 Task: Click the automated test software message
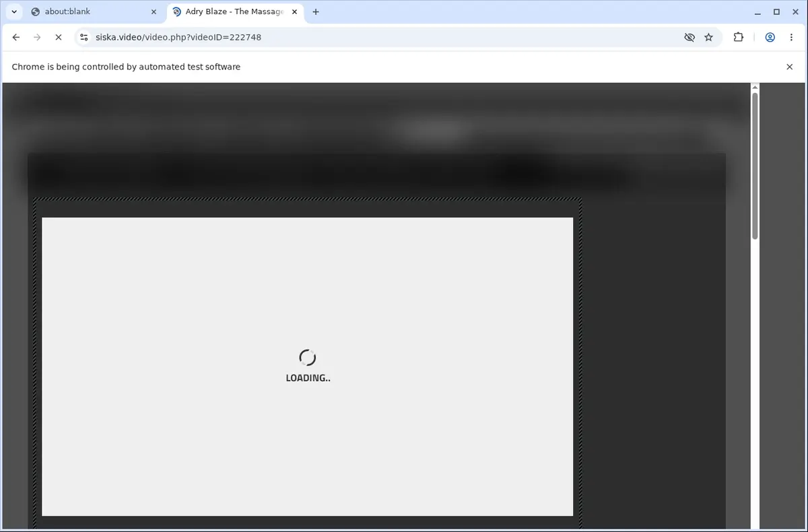[126, 67]
